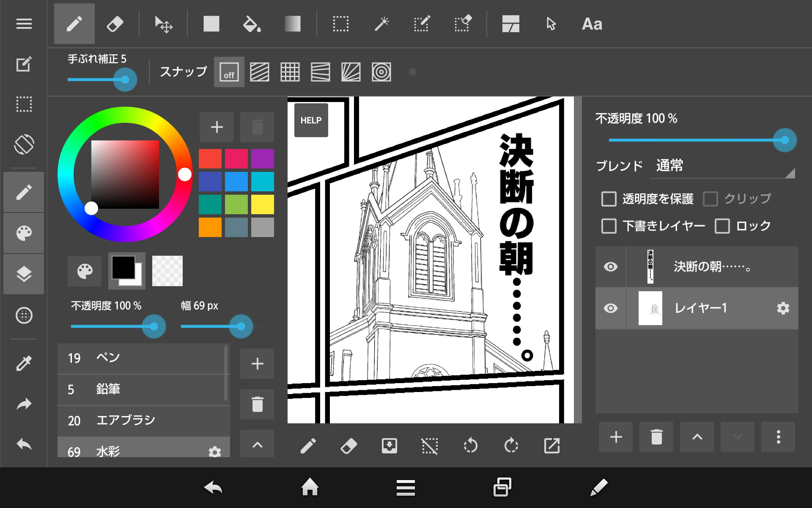Activate the Magic Wand selection tool
Viewport: 812px width, 508px height.
click(381, 24)
